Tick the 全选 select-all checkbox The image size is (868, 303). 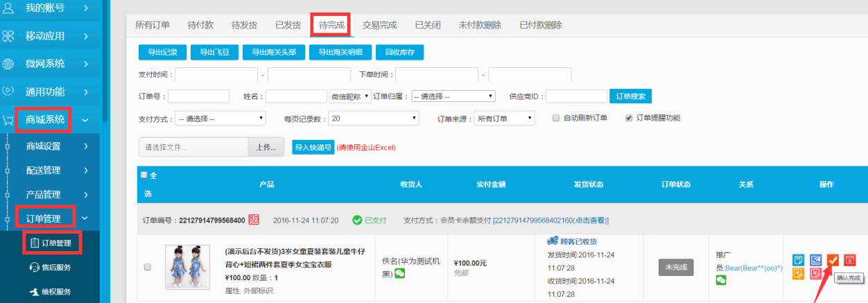144,175
